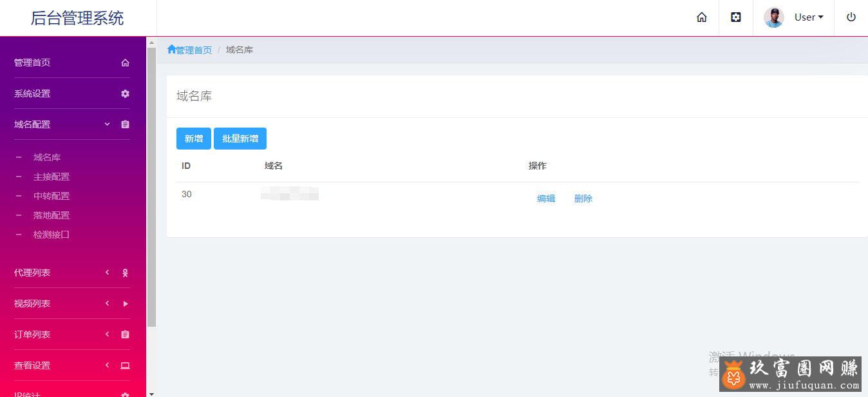Click the home icon in the top bar
Screen dimensions: 868x397
(702, 17)
